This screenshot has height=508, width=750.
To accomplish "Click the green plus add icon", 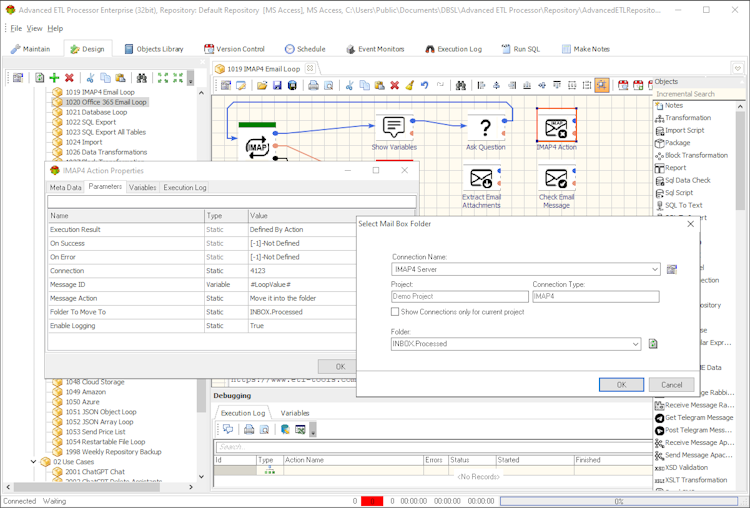I will (x=54, y=78).
